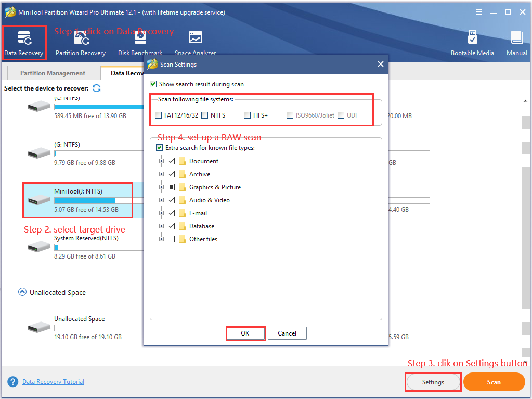Open the Data Recovery Tutorial link
This screenshot has width=532, height=399.
[53, 382]
